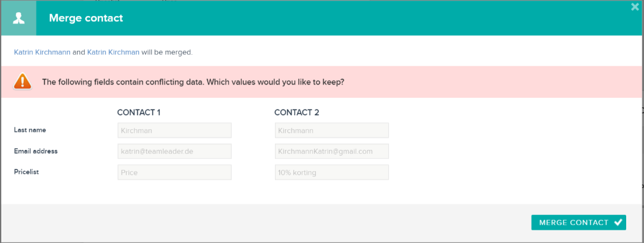Click the Email address row label

point(36,151)
